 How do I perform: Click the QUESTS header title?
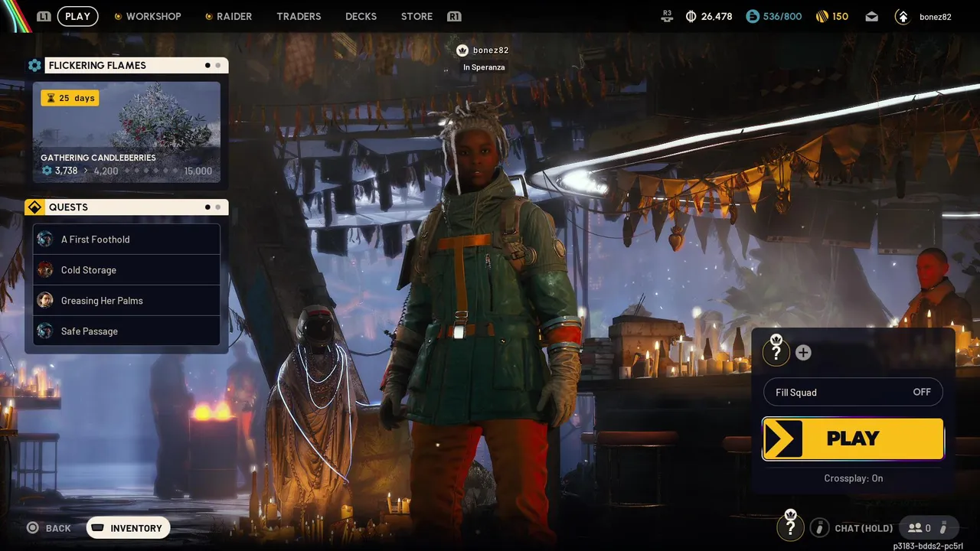[68, 207]
